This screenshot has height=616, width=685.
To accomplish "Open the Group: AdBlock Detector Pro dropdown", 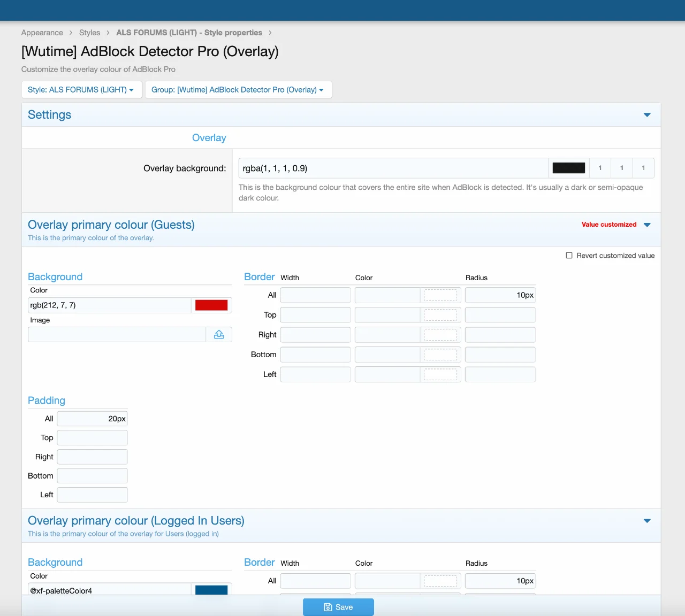I will point(238,90).
